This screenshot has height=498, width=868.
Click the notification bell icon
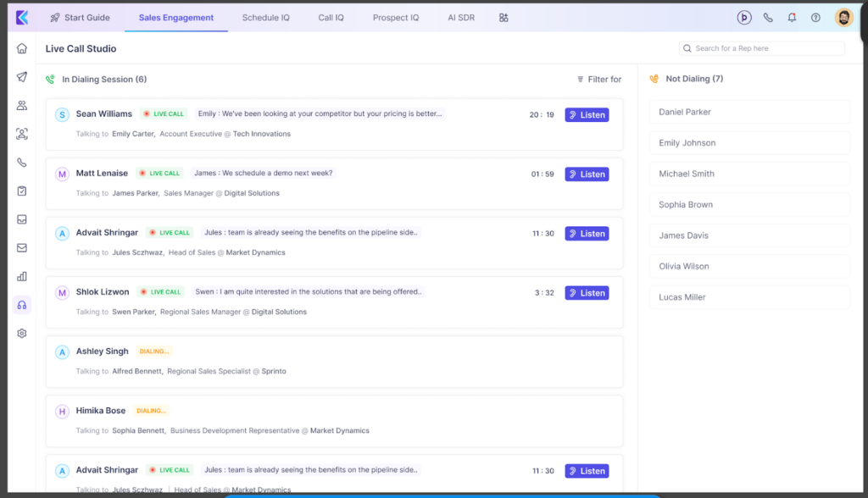coord(792,18)
